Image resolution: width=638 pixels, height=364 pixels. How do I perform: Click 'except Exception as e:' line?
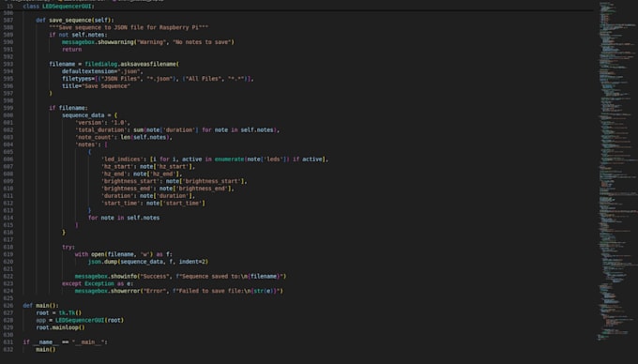click(98, 283)
